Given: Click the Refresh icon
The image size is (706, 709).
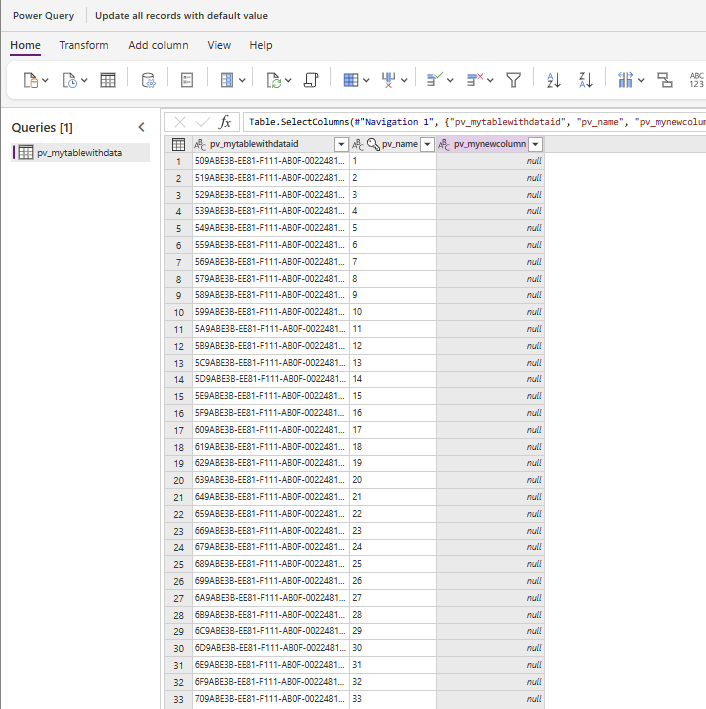Looking at the screenshot, I should click(x=274, y=80).
